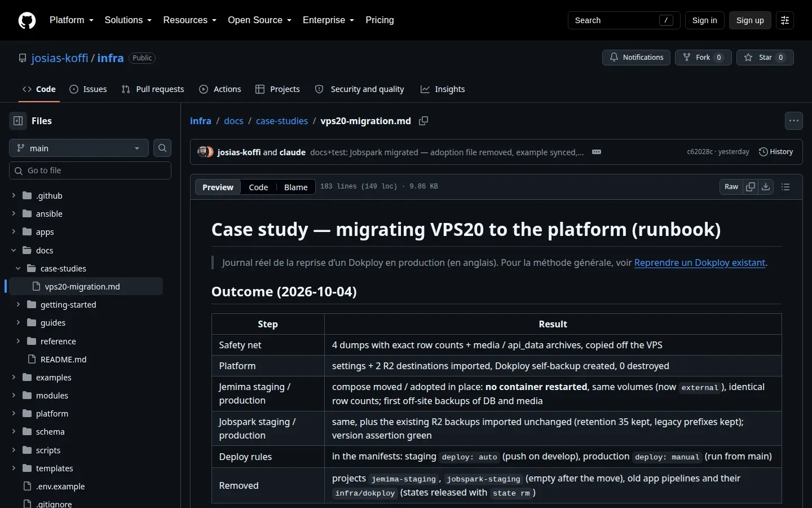Open the Pull requests tab
Screen dimensions: 812x508
pos(153,89)
